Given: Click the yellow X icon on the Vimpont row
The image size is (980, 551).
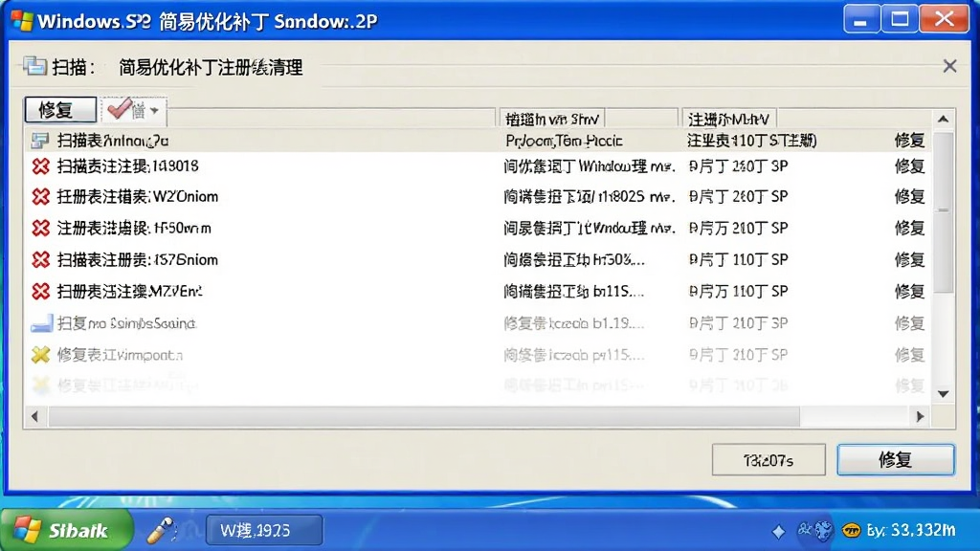Looking at the screenshot, I should 40,355.
